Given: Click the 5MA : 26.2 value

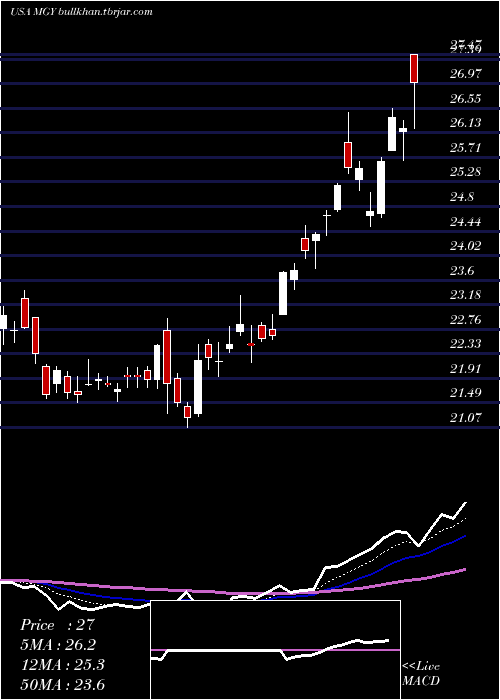Looking at the screenshot, I should pyautogui.click(x=58, y=645).
